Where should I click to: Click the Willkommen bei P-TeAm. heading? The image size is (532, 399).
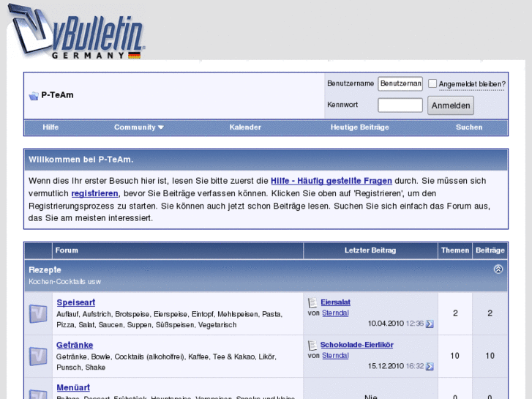tap(80, 160)
